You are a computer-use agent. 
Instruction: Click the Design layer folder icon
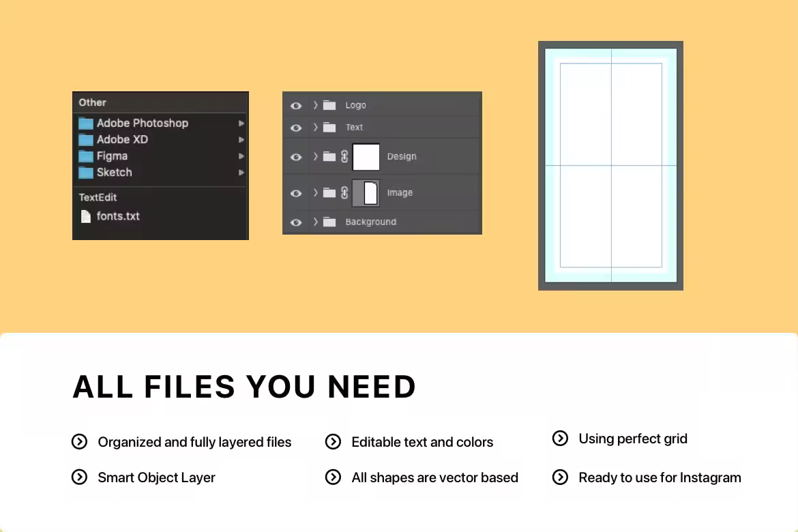pos(329,156)
